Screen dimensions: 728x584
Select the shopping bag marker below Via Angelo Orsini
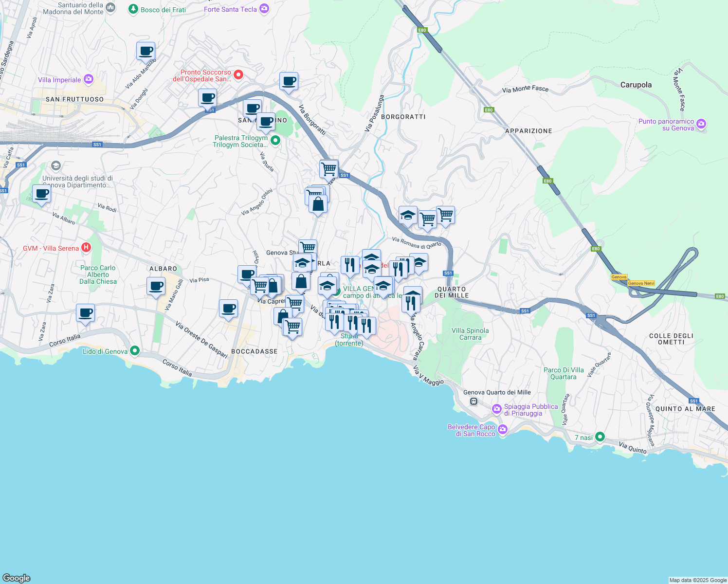(318, 204)
